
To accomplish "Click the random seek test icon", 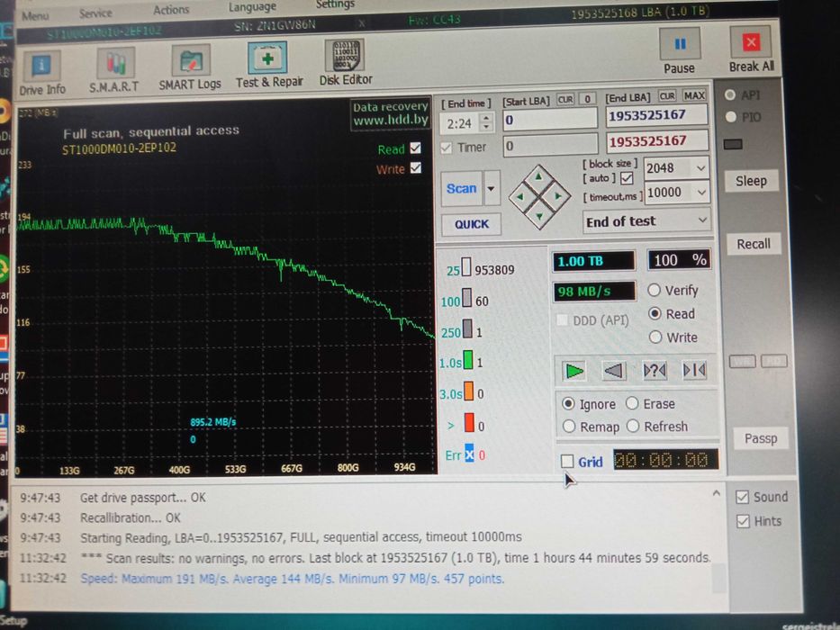I will coord(655,370).
